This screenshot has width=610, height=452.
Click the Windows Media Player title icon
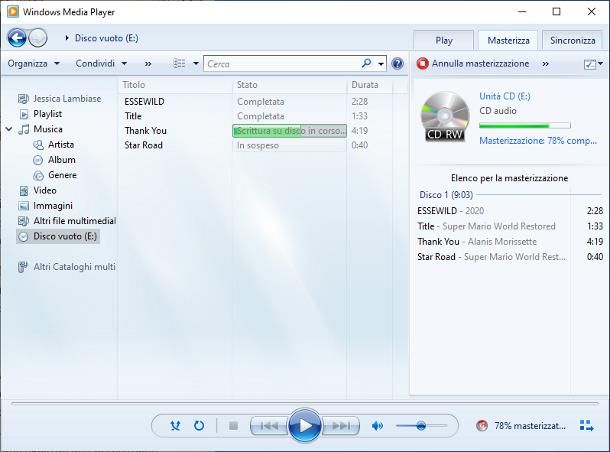coord(12,12)
